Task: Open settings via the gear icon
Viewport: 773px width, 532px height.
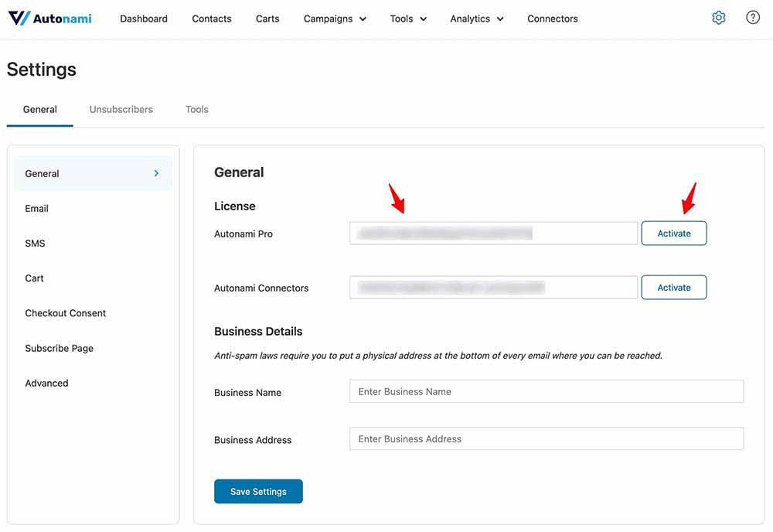Action: (x=718, y=18)
